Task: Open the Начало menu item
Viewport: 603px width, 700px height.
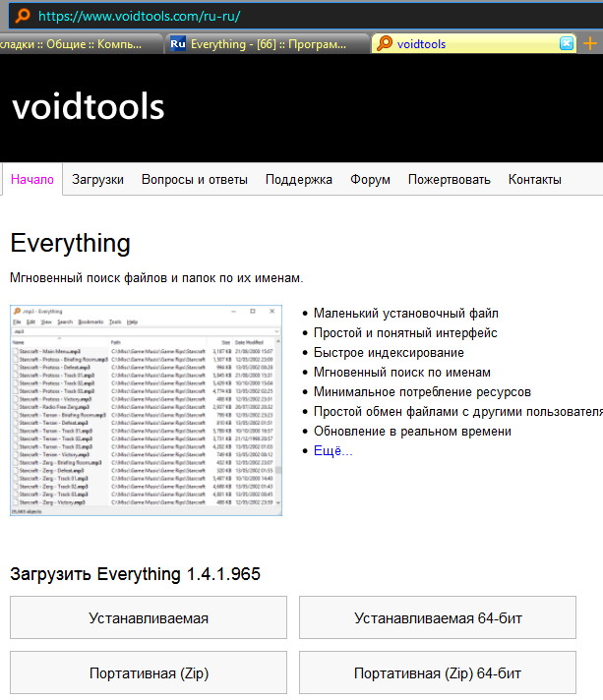Action: coord(32,180)
